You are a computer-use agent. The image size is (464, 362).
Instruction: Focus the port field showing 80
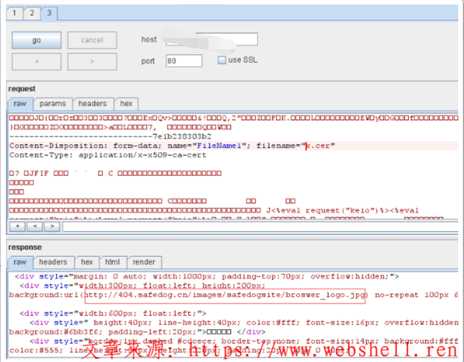pos(184,61)
